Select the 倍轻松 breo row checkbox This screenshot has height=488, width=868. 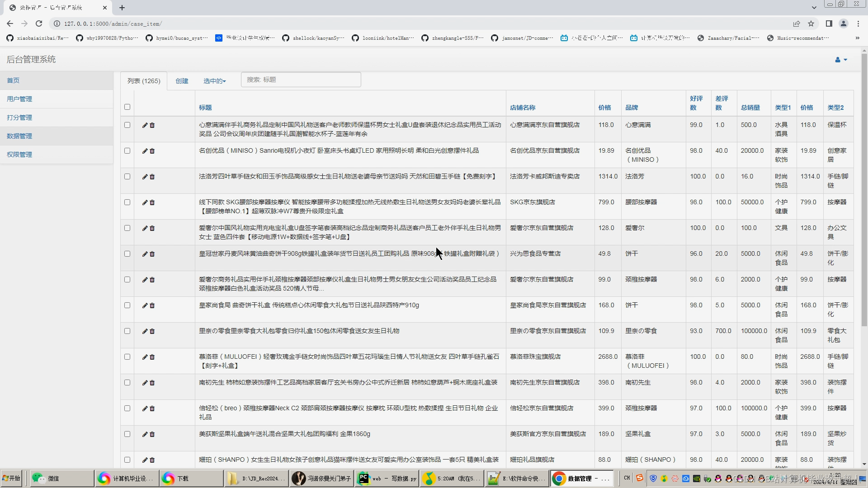click(127, 408)
